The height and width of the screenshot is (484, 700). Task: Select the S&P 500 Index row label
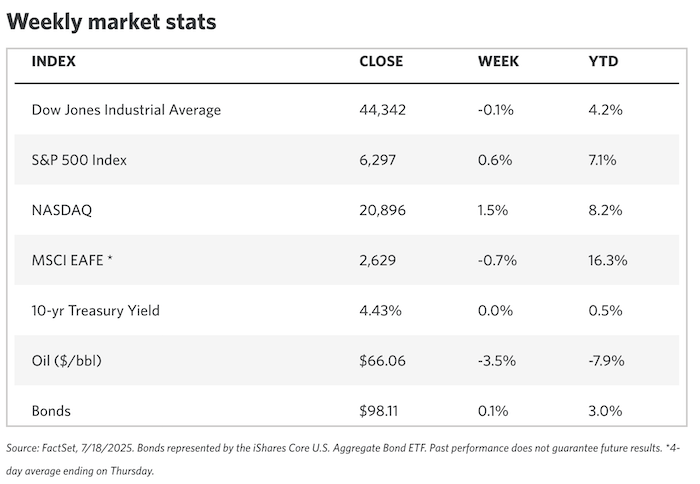click(80, 160)
